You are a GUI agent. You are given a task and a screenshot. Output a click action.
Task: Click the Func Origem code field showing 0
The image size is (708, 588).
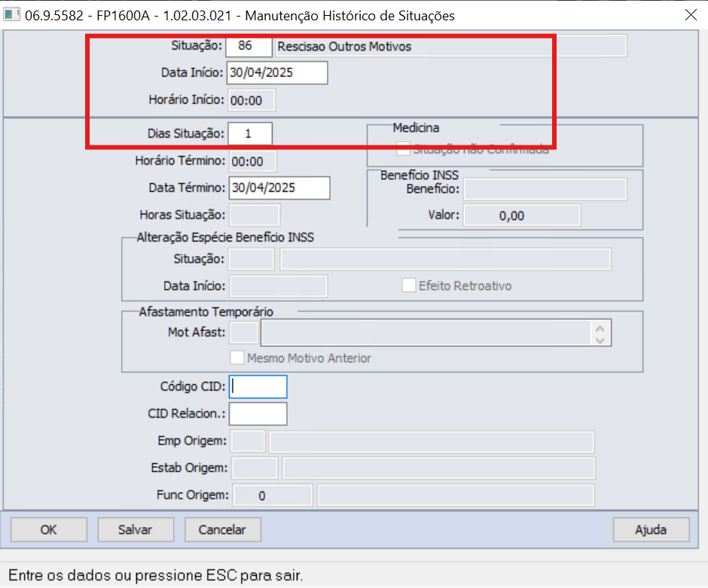coord(272,495)
